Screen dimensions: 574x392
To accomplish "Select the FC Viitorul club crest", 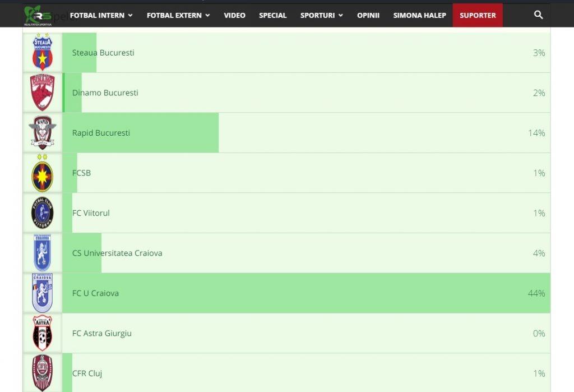I will pyautogui.click(x=43, y=213).
